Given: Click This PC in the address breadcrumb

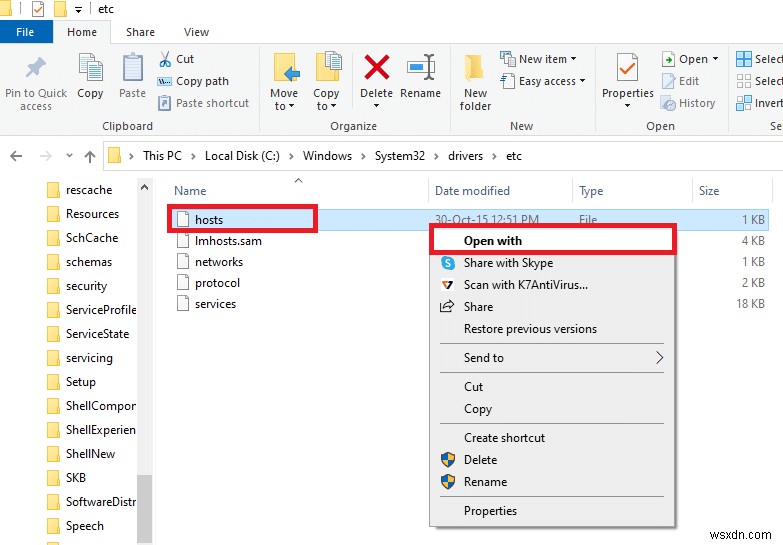Looking at the screenshot, I should pos(162,156).
